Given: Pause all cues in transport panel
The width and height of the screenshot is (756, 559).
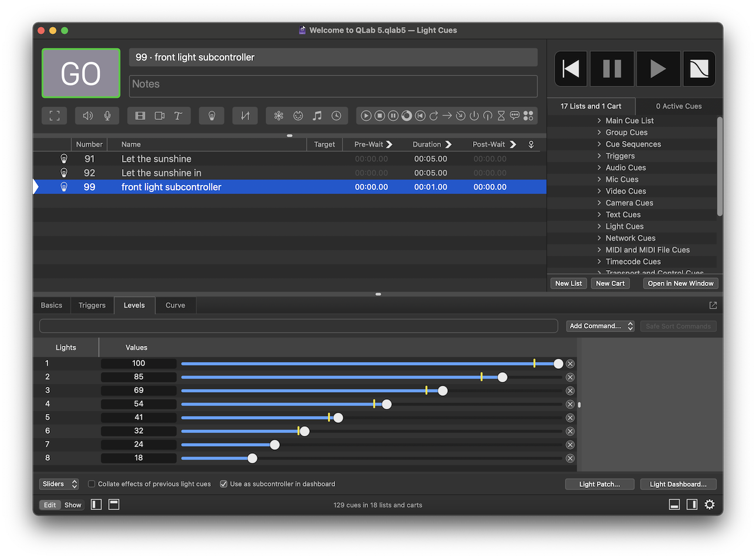Looking at the screenshot, I should 612,69.
